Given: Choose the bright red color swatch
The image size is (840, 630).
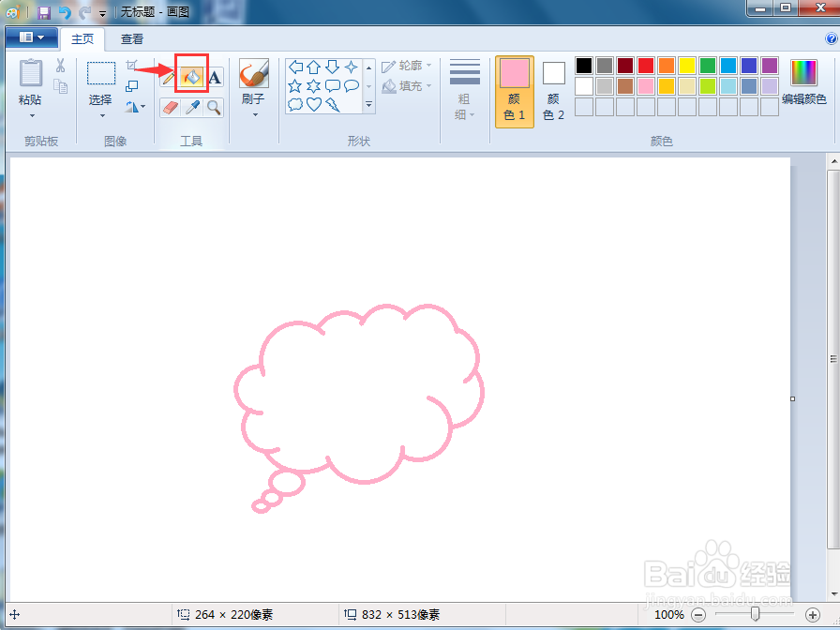Looking at the screenshot, I should pyautogui.click(x=646, y=66).
